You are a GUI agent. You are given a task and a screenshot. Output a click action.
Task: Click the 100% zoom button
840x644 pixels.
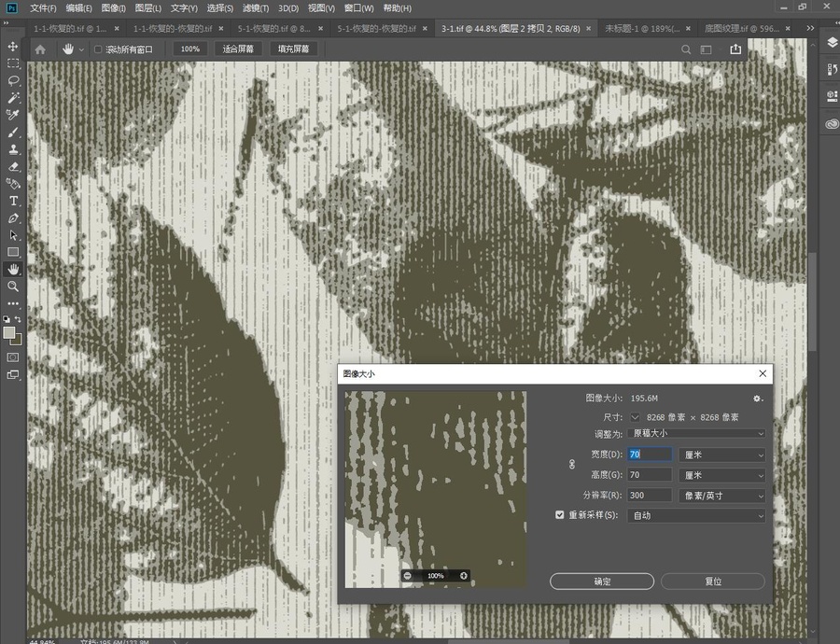(190, 49)
